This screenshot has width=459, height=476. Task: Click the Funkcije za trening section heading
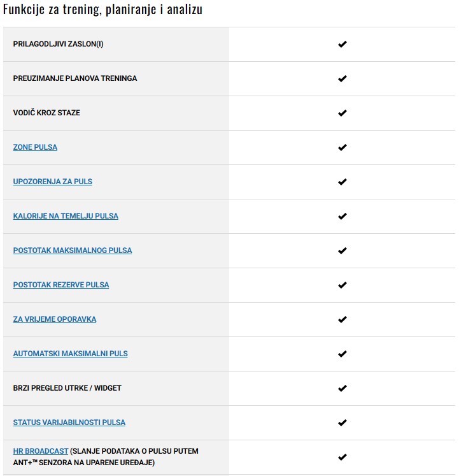pos(103,10)
